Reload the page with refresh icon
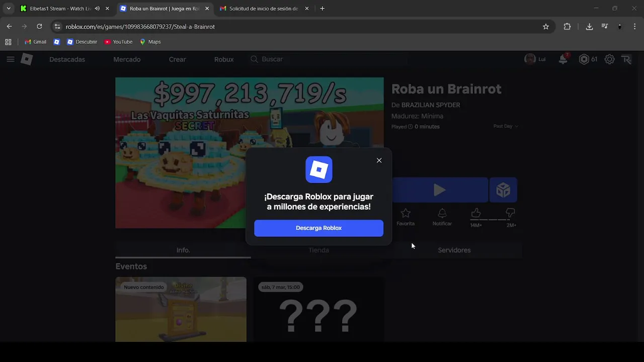This screenshot has width=644, height=362. (x=39, y=27)
